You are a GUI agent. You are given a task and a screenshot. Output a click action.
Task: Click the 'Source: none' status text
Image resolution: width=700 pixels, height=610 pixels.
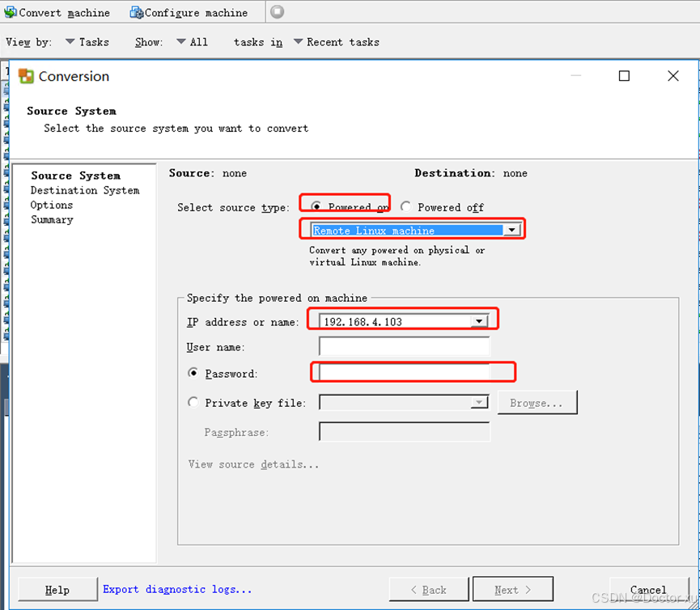pos(208,173)
